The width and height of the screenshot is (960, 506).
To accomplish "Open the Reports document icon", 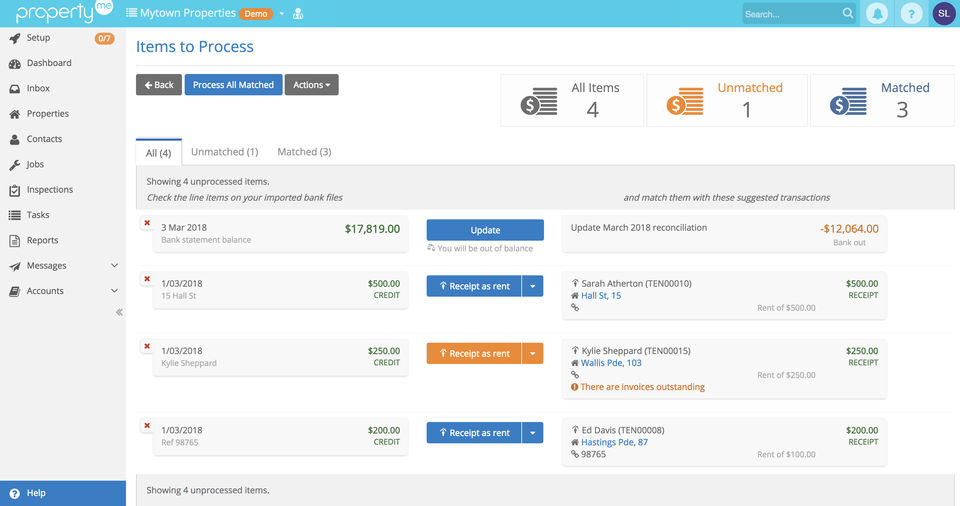I will [x=15, y=241].
